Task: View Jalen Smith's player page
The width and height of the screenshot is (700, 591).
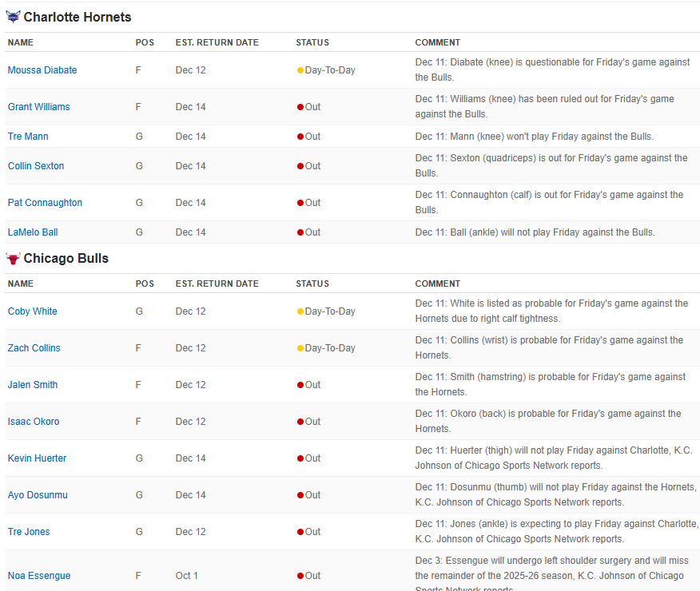Action: (x=33, y=385)
